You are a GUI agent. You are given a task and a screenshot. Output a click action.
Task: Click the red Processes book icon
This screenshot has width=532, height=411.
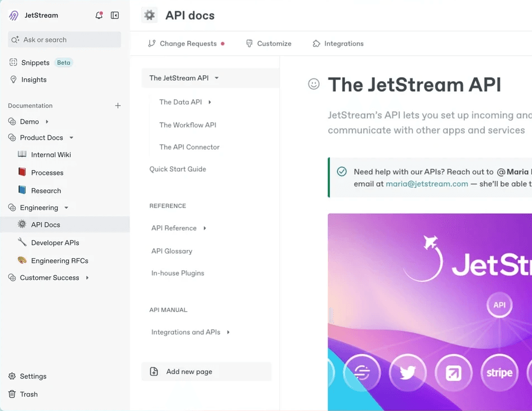click(22, 172)
